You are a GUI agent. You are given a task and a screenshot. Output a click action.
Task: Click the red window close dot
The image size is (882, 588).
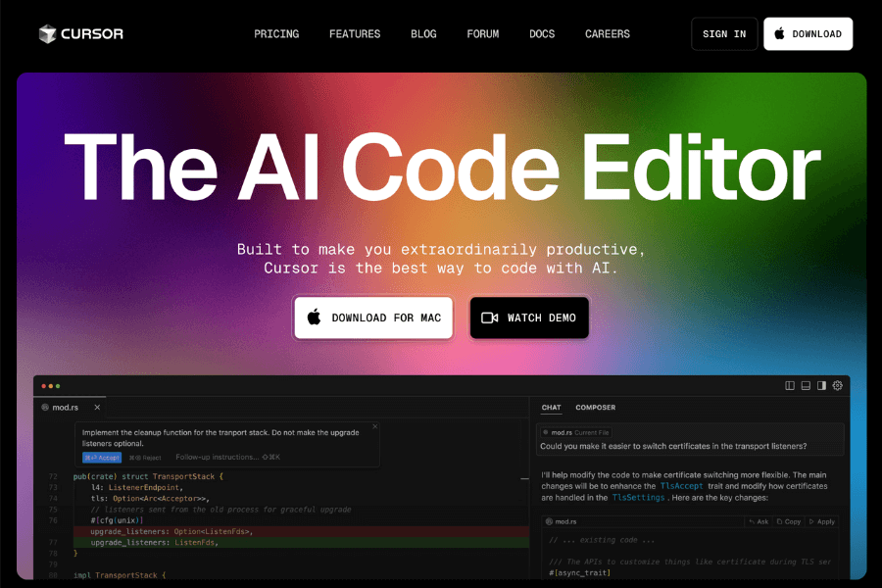point(44,386)
